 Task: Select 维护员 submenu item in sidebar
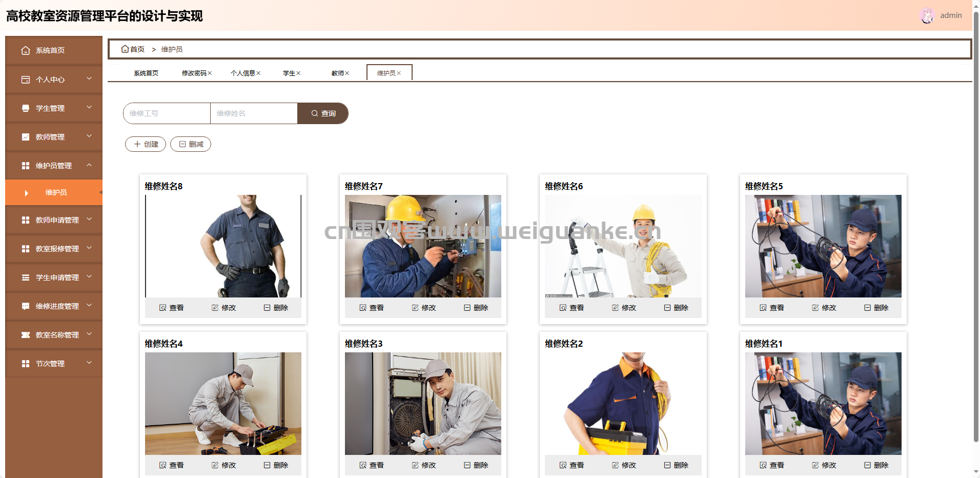(56, 192)
